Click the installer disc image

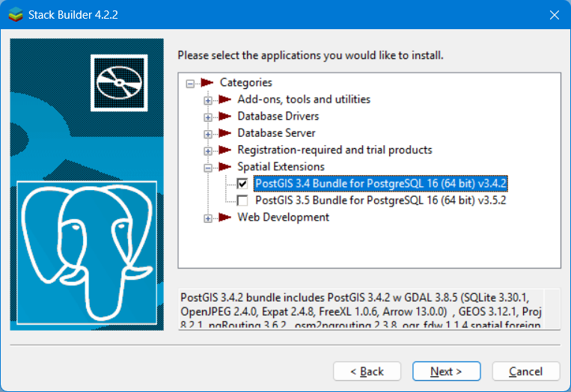tap(119, 83)
